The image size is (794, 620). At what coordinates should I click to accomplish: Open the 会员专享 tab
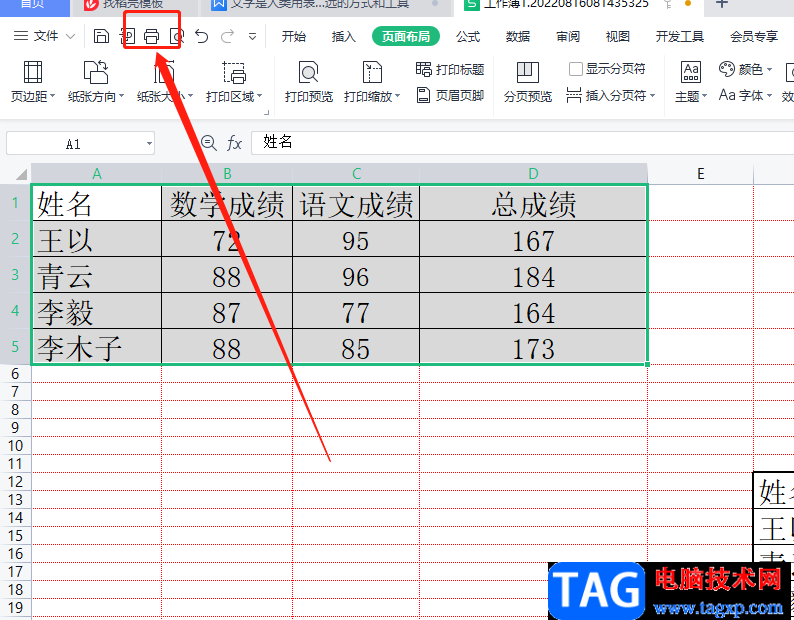point(754,36)
